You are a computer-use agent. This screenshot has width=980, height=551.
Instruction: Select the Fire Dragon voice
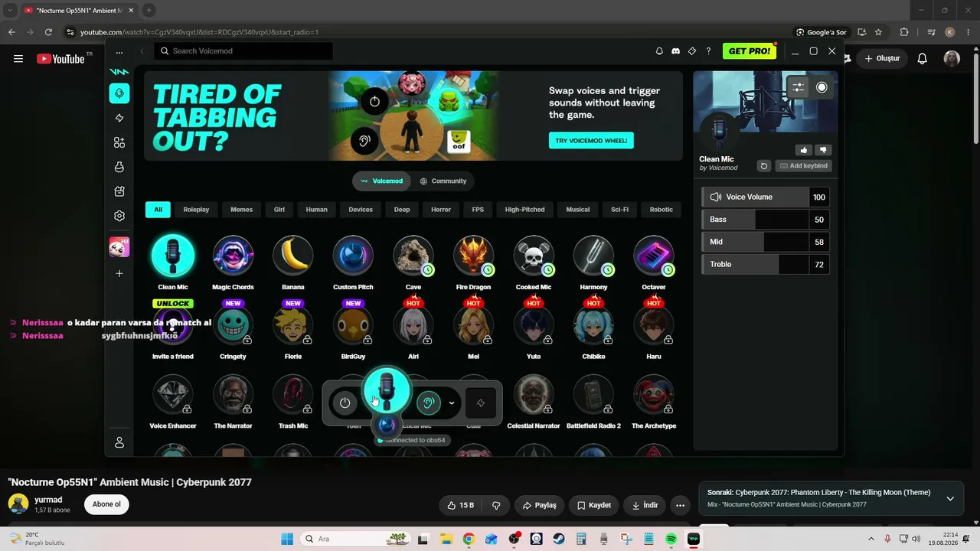click(x=473, y=262)
